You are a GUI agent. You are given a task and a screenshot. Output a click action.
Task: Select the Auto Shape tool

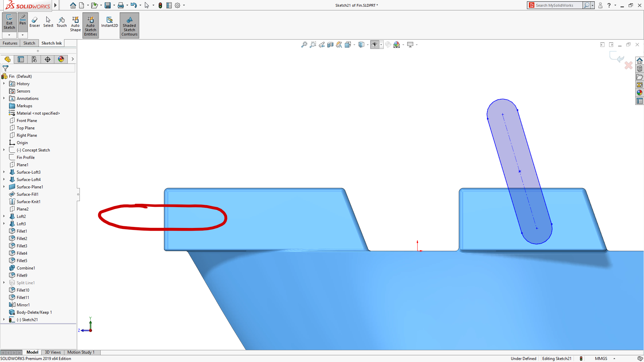tap(75, 23)
